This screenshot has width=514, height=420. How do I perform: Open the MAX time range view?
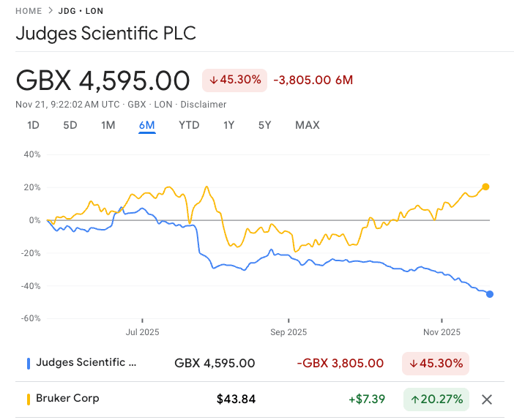[308, 125]
